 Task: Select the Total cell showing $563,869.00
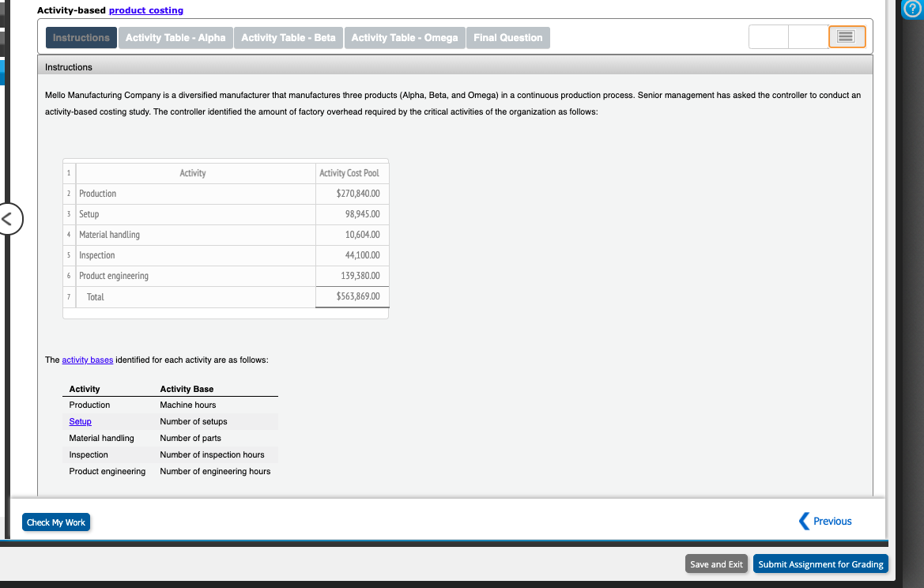(x=353, y=296)
